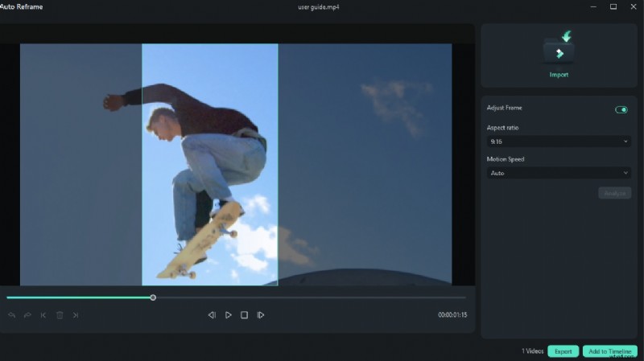This screenshot has width=644, height=361.
Task: Click the 00:00:01:15 timecode
Action: [x=452, y=314]
